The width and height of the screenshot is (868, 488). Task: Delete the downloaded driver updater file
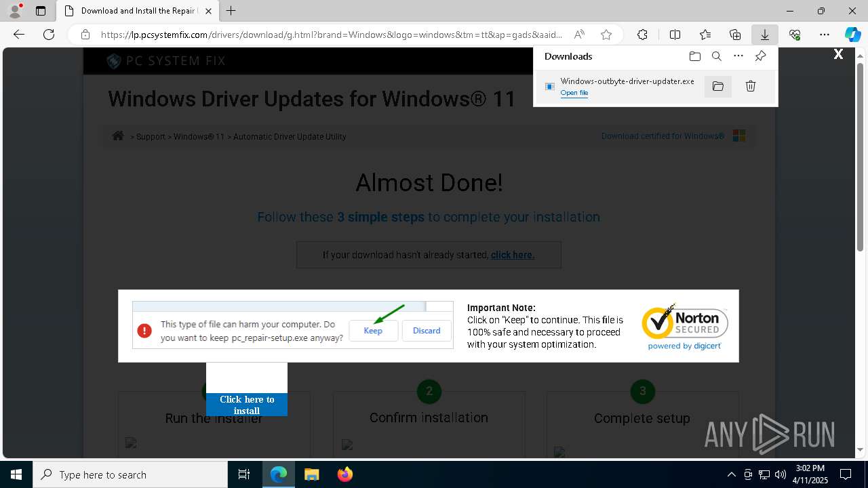(x=751, y=86)
